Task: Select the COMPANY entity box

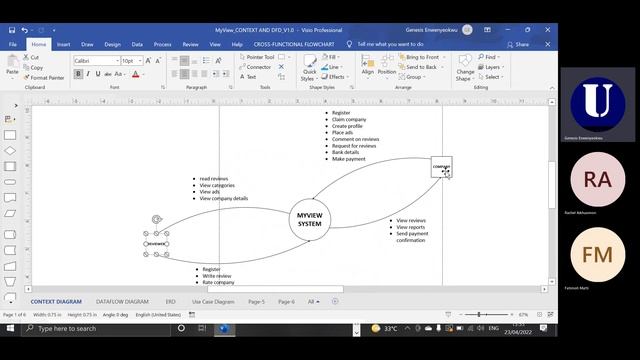Action: tap(442, 167)
